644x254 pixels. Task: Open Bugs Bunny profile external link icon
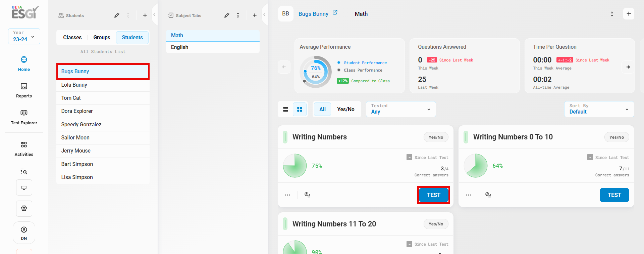point(335,13)
